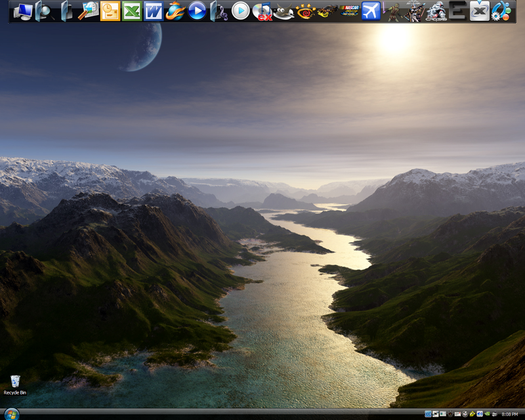Launch Microsoft Outlook from the dock

coord(110,11)
